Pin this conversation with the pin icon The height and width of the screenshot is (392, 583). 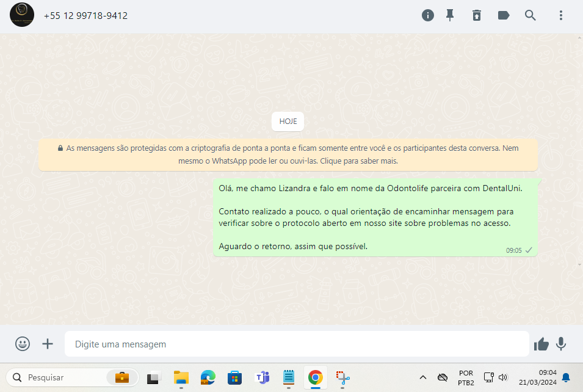coord(450,15)
